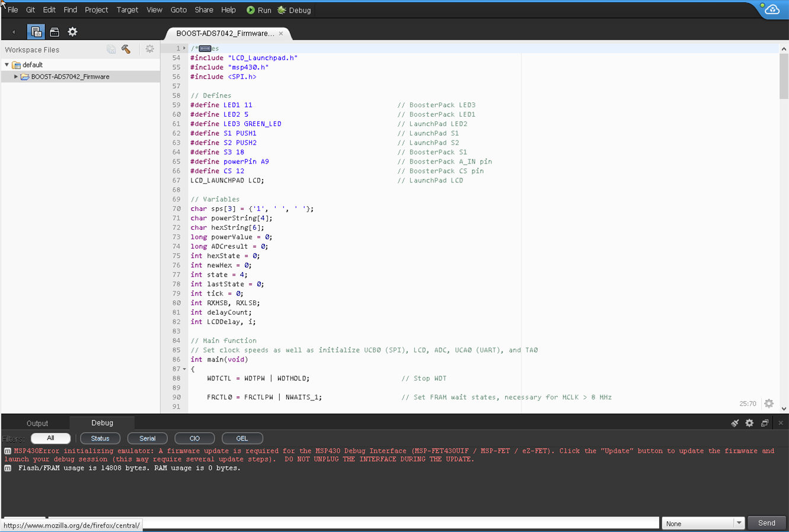Click the Send button
Screen dimensions: 789x532
[766, 523]
